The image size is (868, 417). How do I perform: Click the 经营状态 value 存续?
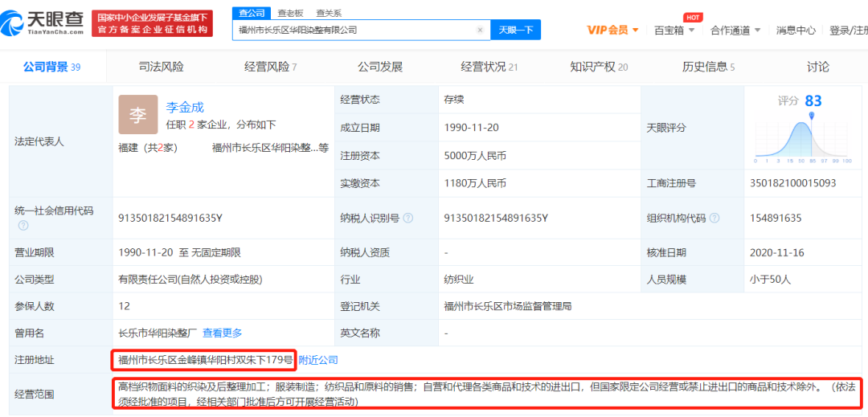tap(454, 100)
